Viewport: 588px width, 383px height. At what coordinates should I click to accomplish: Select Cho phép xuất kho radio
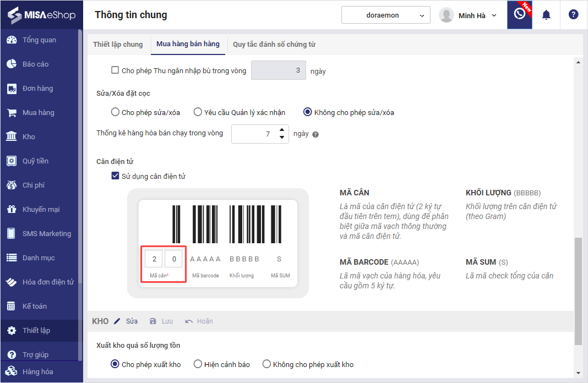(x=115, y=364)
